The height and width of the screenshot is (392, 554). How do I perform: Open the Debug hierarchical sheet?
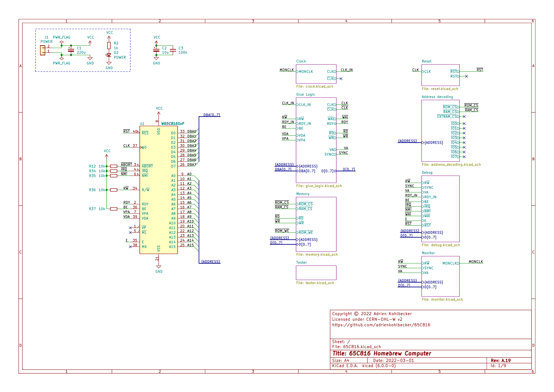tap(440, 209)
